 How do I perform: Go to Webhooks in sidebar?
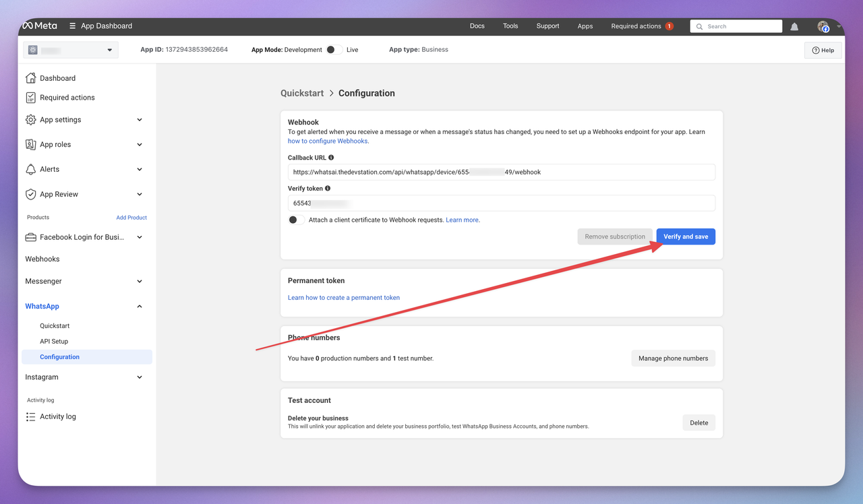42,259
